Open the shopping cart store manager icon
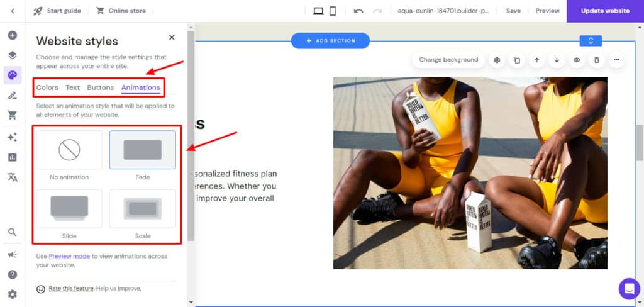The image size is (644, 307). click(x=12, y=115)
